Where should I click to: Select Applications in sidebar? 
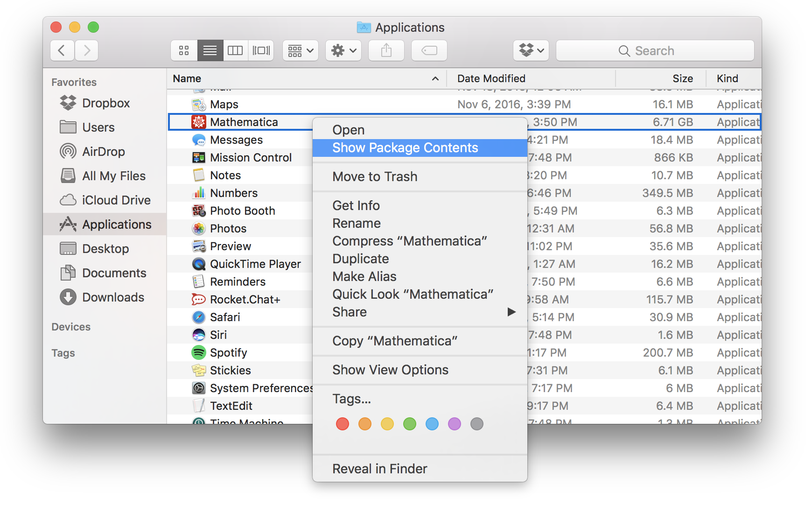pyautogui.click(x=105, y=225)
